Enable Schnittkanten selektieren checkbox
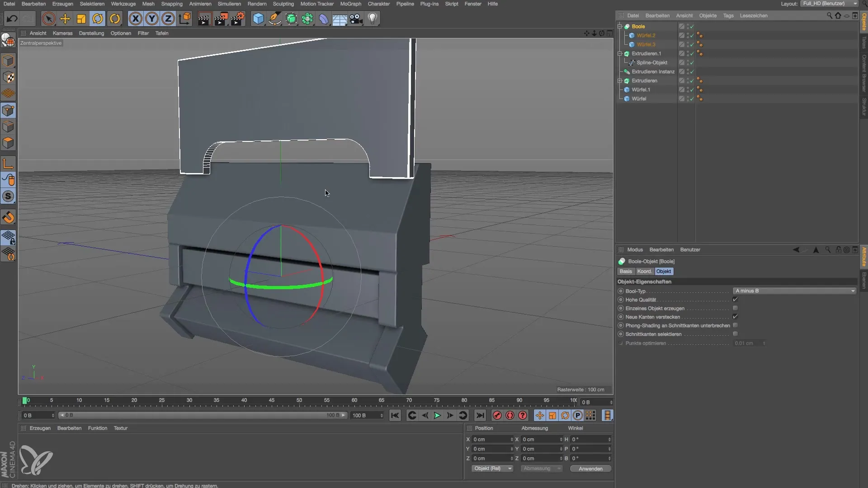Screen dimensions: 868x488 (x=736, y=334)
